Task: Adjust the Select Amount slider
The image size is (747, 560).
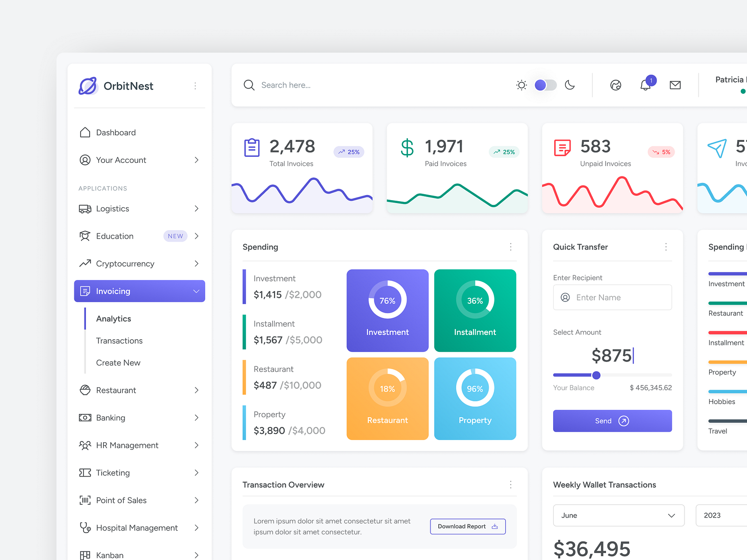Action: [596, 375]
